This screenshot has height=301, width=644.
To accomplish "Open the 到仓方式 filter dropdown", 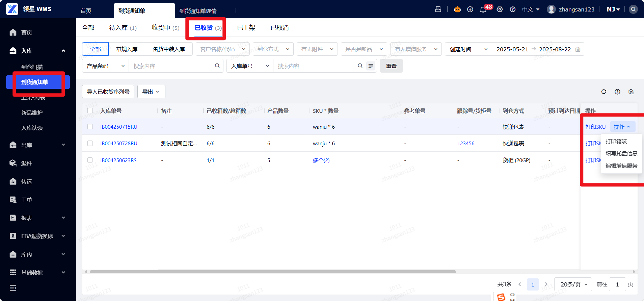I will click(x=273, y=49).
